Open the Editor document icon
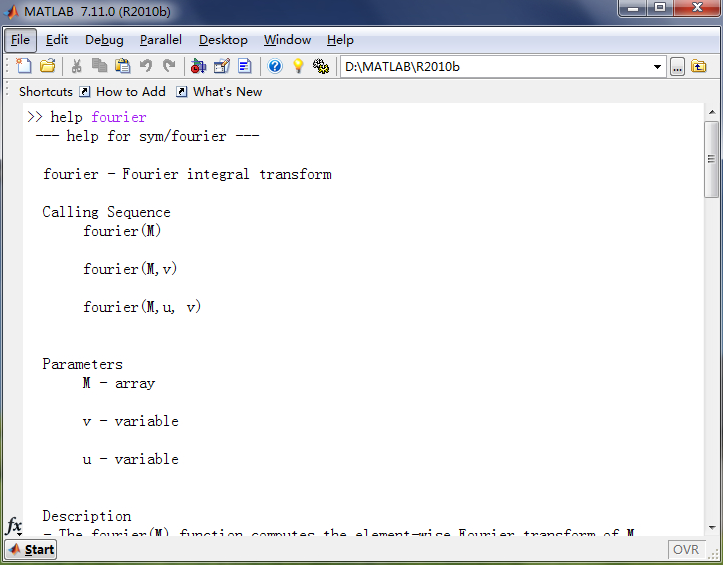The image size is (723, 565). [x=245, y=66]
